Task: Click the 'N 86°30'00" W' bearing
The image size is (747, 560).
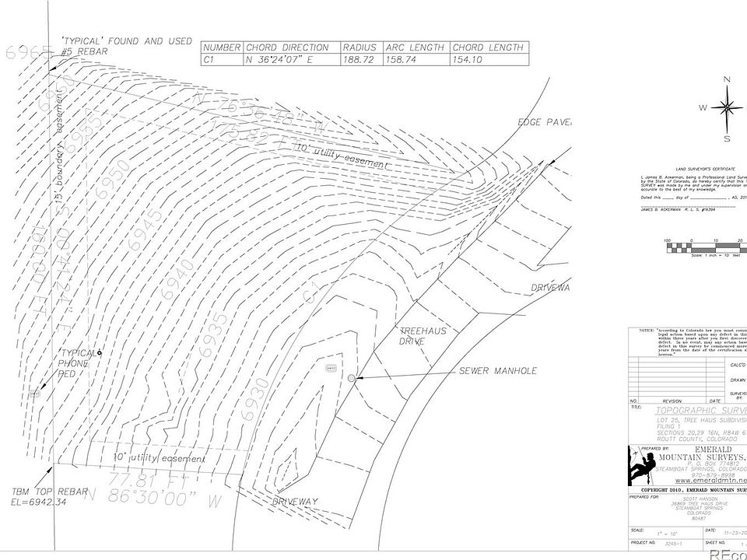Action: (153, 497)
